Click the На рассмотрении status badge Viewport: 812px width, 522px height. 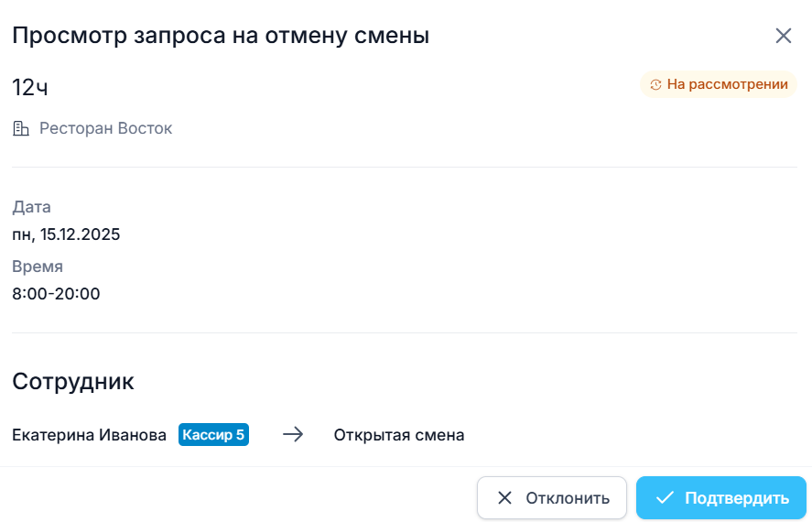point(719,85)
